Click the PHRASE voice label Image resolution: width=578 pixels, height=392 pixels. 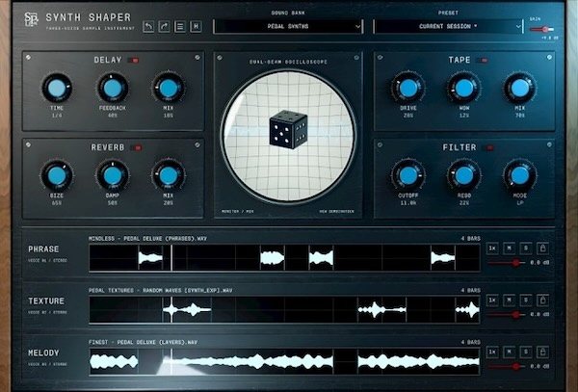point(43,249)
